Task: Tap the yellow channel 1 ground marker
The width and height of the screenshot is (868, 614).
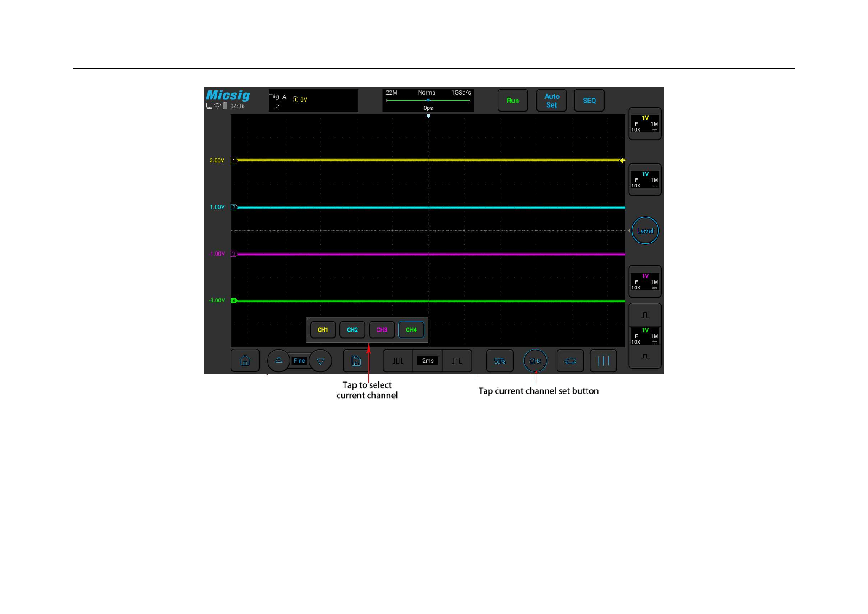Action: click(234, 160)
